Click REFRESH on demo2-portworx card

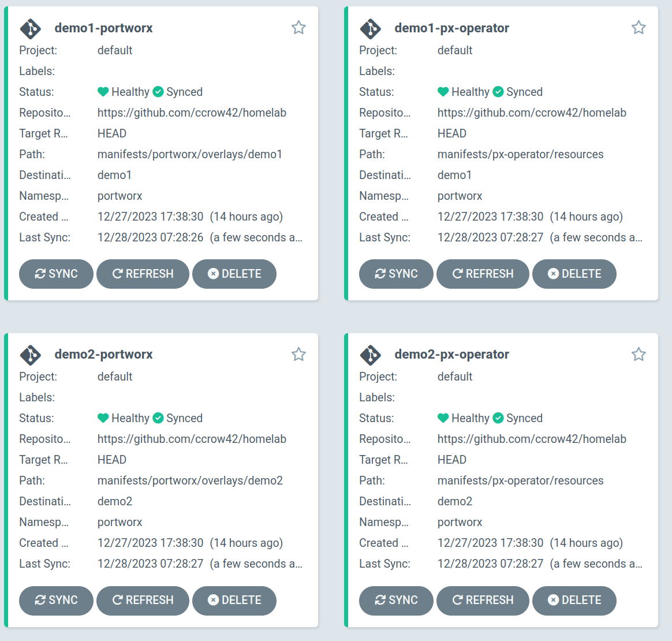pyautogui.click(x=143, y=600)
